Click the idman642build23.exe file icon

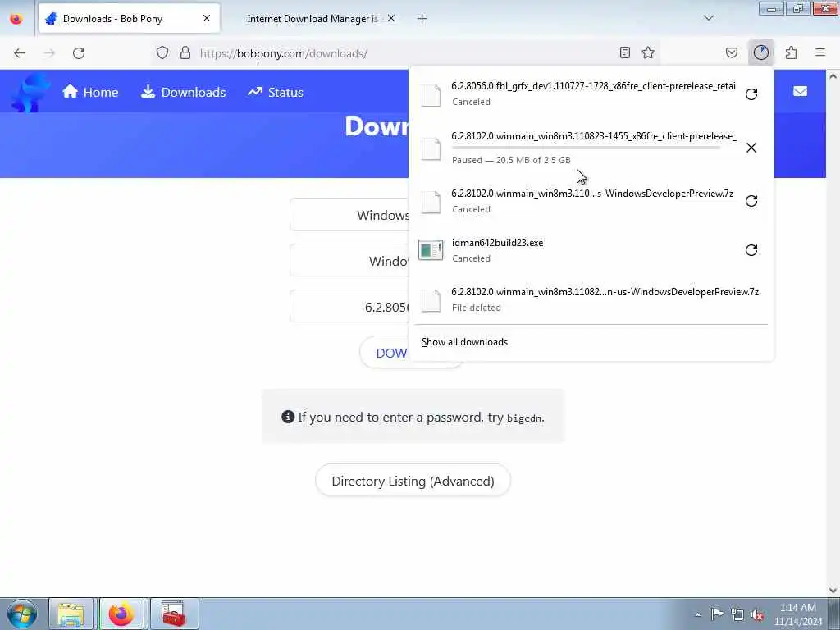pos(431,250)
